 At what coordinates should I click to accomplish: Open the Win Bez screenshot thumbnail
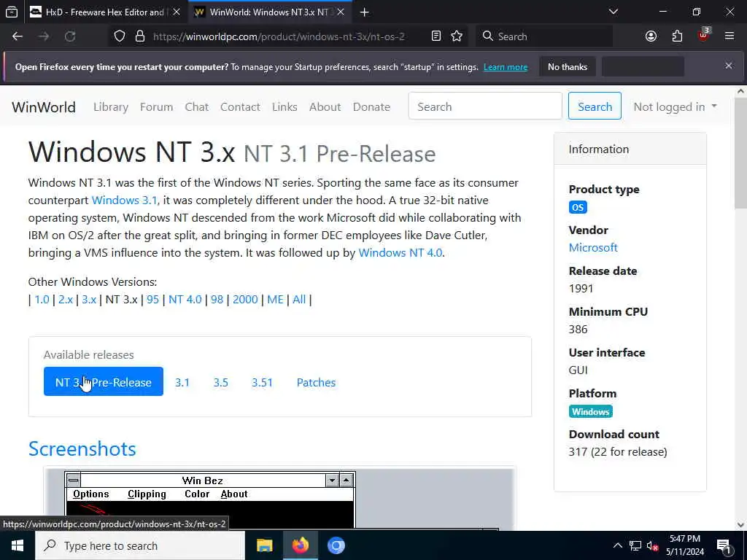280,499
